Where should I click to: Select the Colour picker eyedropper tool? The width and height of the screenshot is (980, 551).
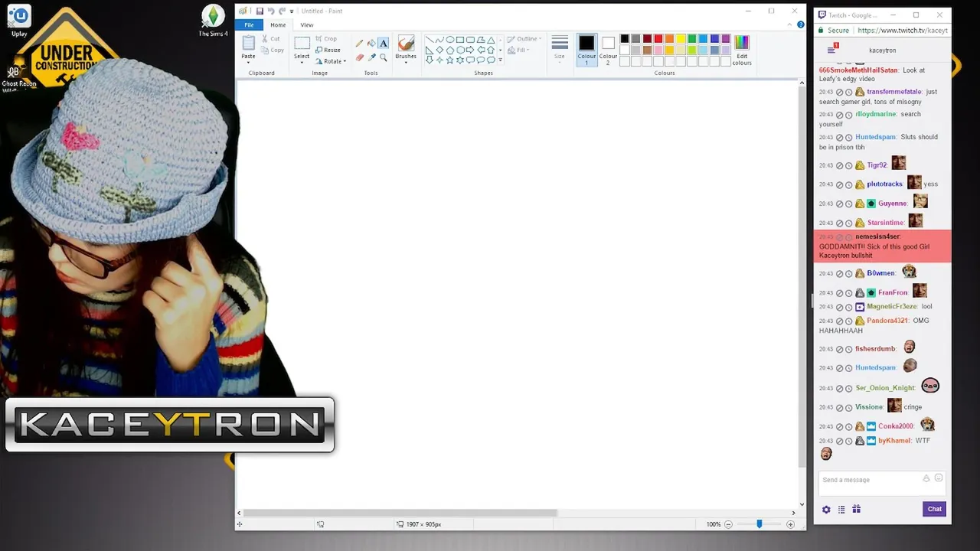click(371, 57)
